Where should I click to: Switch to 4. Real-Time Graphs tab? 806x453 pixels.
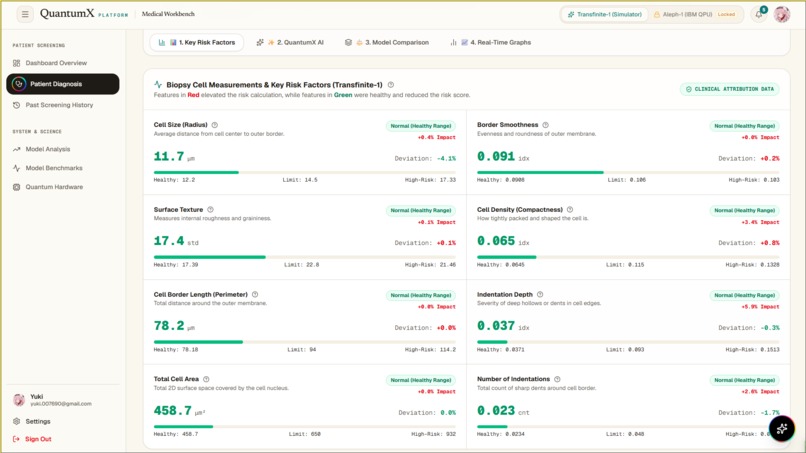point(491,42)
